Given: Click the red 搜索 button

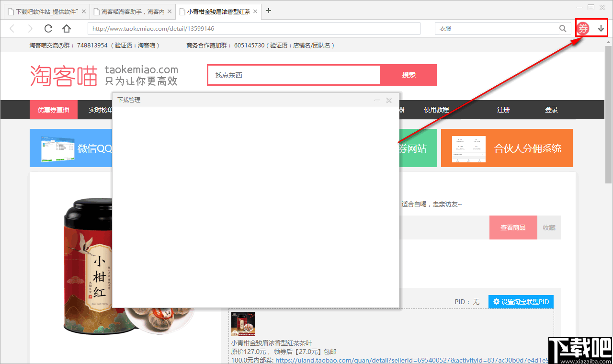Looking at the screenshot, I should click(409, 75).
